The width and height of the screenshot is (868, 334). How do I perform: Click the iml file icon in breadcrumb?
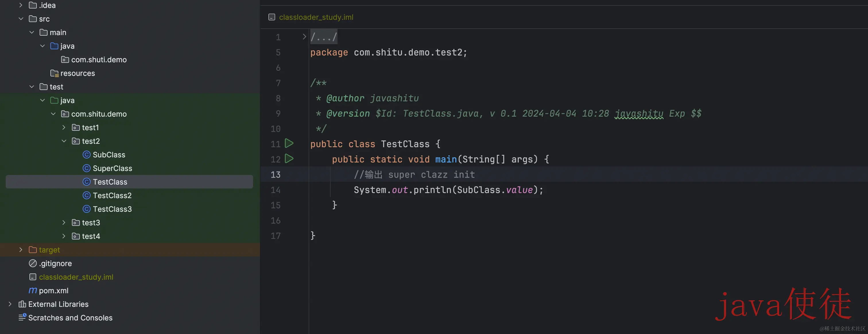pos(272,17)
